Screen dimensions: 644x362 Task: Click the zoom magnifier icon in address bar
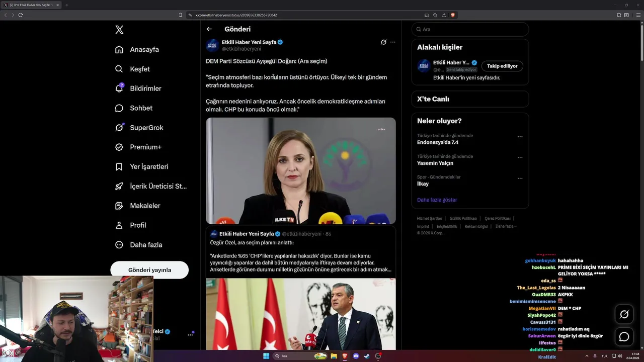click(x=435, y=15)
